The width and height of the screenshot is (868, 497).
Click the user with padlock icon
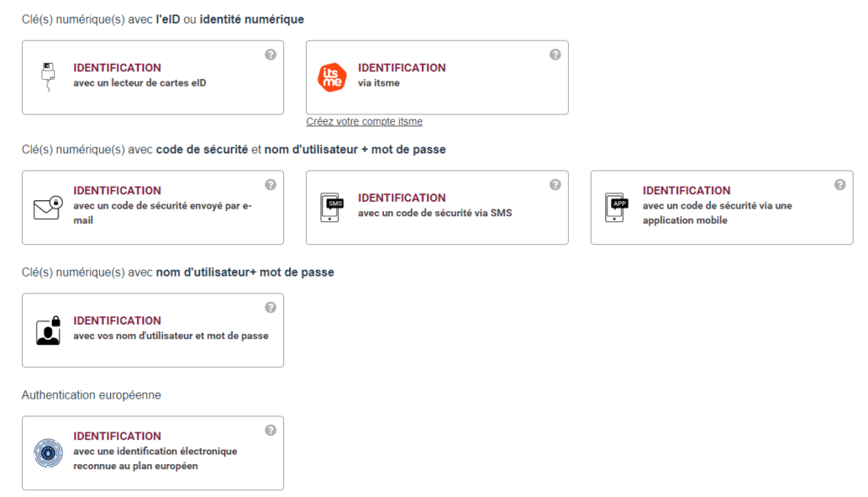coord(48,330)
